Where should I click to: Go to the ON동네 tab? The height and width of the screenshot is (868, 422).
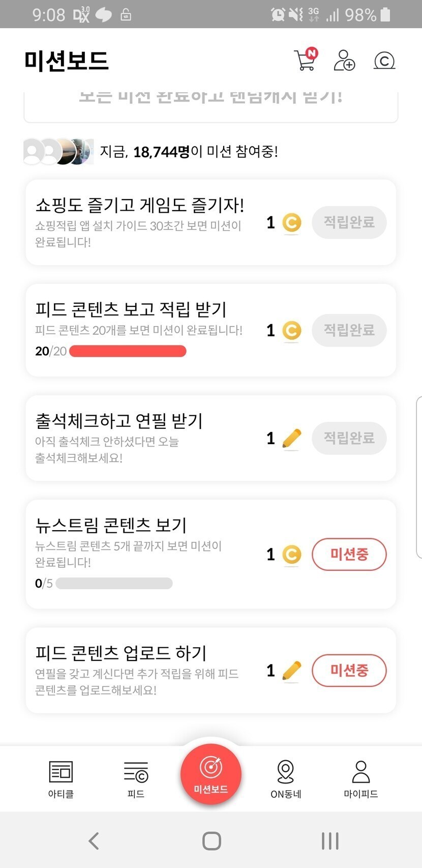286,778
